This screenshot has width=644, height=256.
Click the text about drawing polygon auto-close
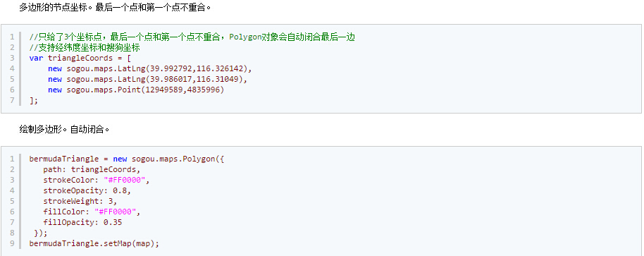[x=65, y=130]
